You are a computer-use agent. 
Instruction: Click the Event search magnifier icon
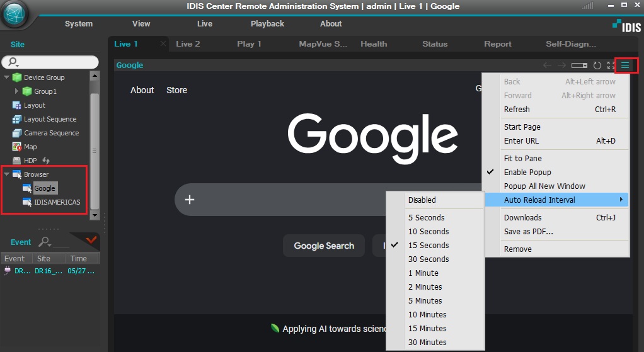pos(44,242)
